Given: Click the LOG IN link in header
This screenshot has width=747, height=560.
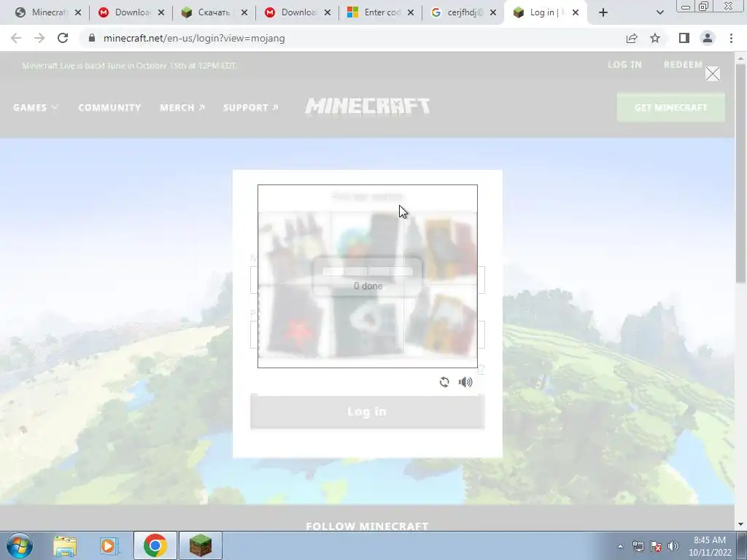Looking at the screenshot, I should click(624, 65).
